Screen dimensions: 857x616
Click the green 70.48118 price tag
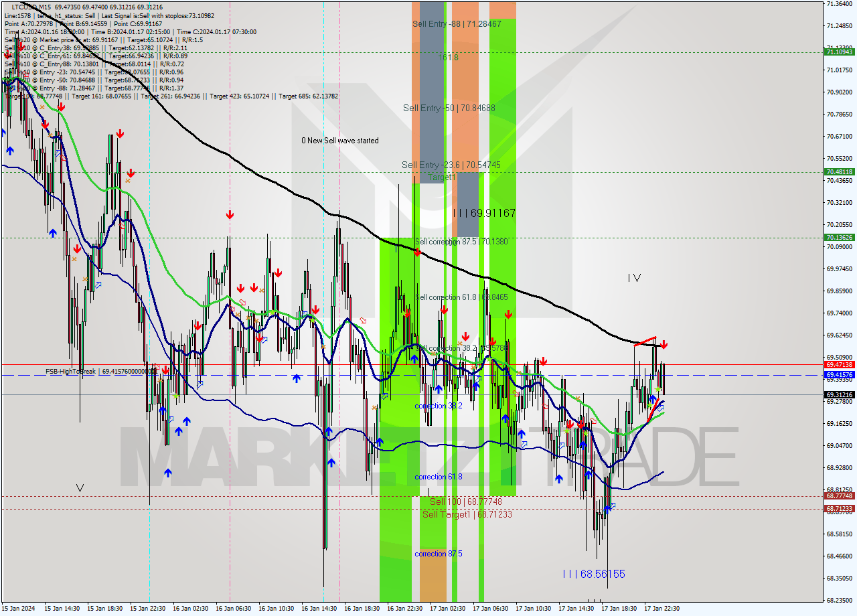[x=840, y=172]
